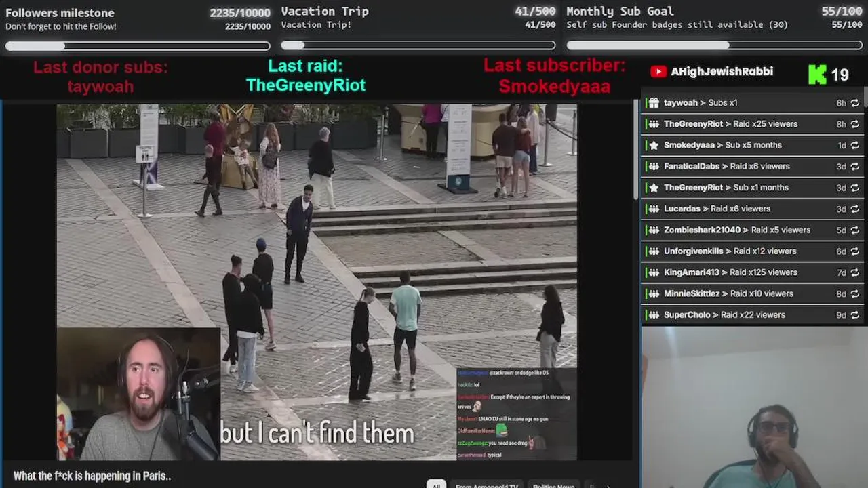
Task: Click the 'Last donor subs:' label
Action: [x=100, y=67]
